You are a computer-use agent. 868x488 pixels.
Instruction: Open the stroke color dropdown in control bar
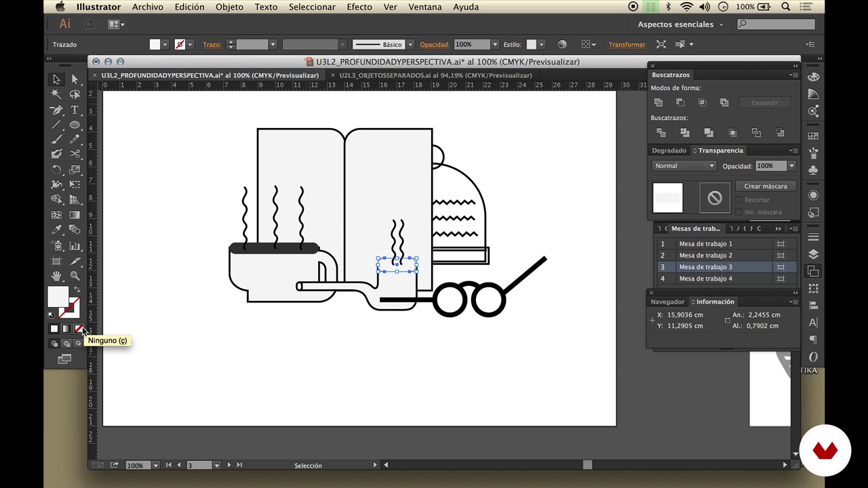point(190,45)
